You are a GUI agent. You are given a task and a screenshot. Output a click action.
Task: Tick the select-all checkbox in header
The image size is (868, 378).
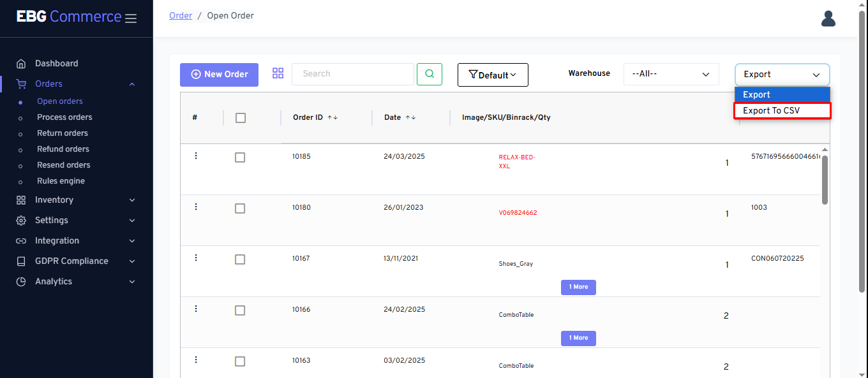click(x=241, y=118)
